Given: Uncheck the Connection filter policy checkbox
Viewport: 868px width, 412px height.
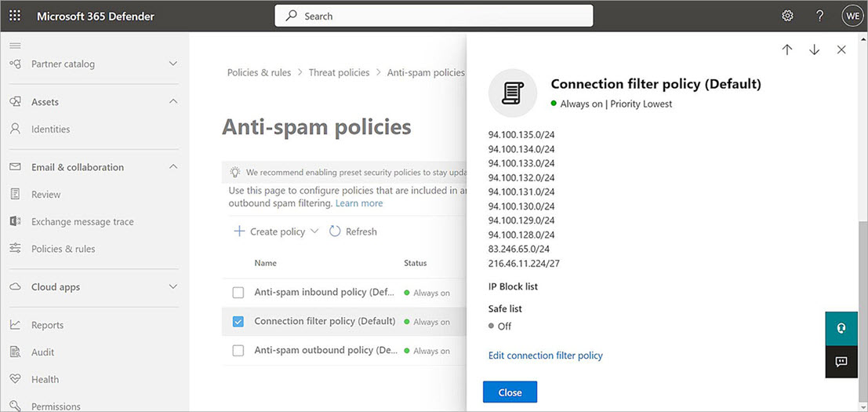Looking at the screenshot, I should 238,322.
